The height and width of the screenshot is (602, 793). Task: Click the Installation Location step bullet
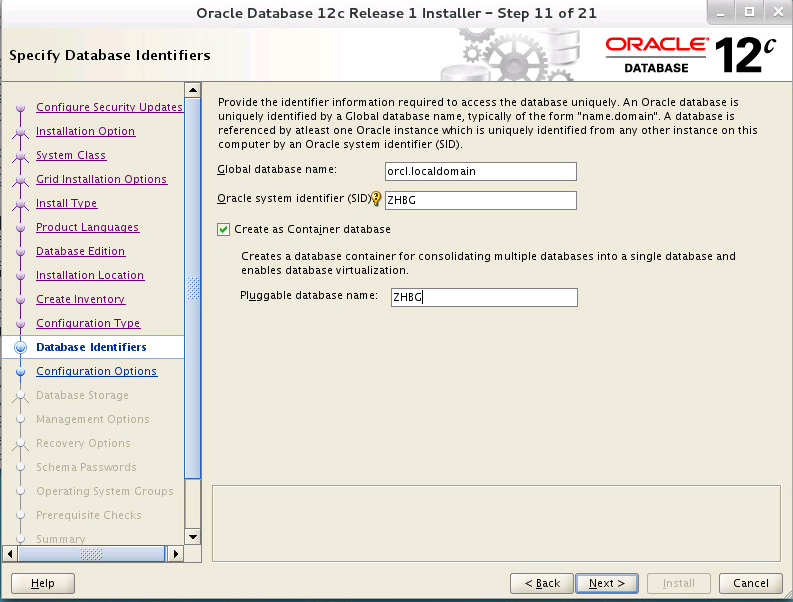(20, 276)
